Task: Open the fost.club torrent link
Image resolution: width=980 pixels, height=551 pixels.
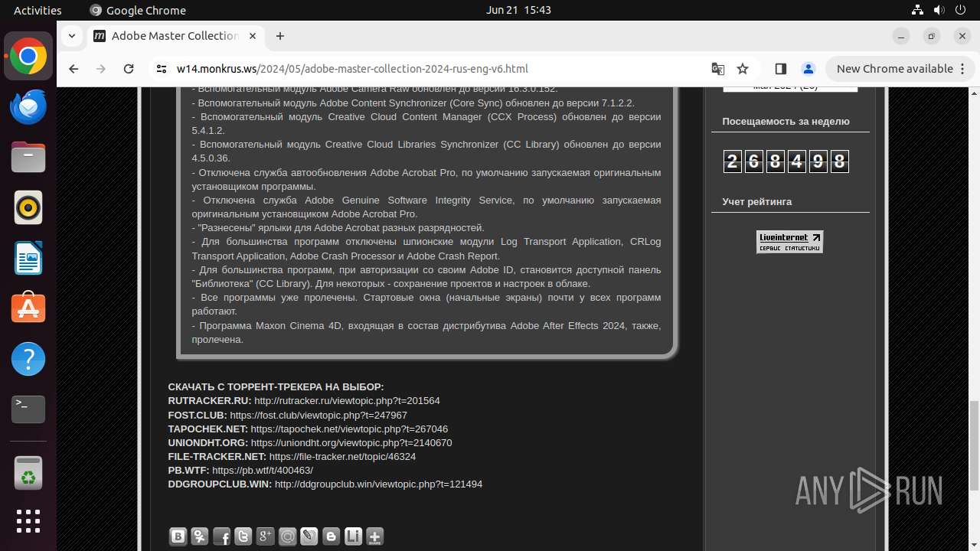Action: coord(318,415)
